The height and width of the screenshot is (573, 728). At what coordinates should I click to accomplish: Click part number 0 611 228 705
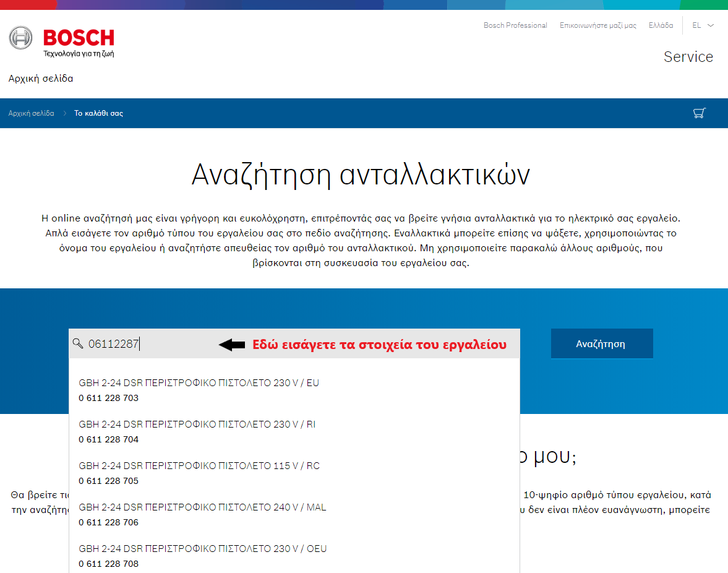pyautogui.click(x=109, y=481)
